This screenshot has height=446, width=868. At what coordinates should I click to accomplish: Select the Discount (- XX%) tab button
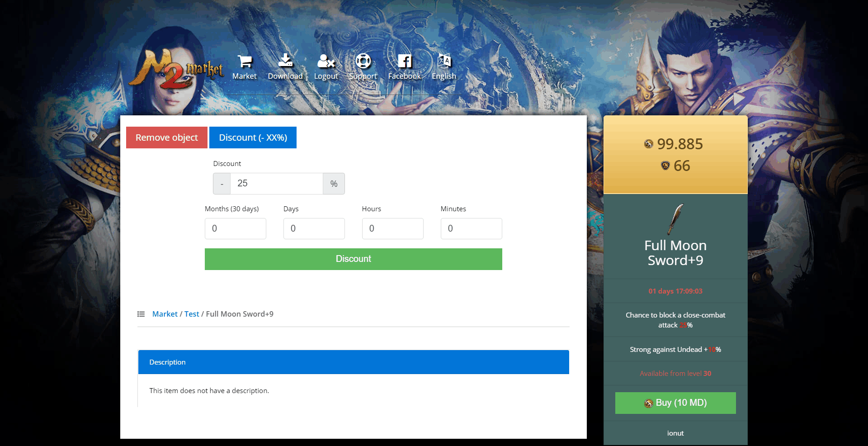[x=253, y=138]
